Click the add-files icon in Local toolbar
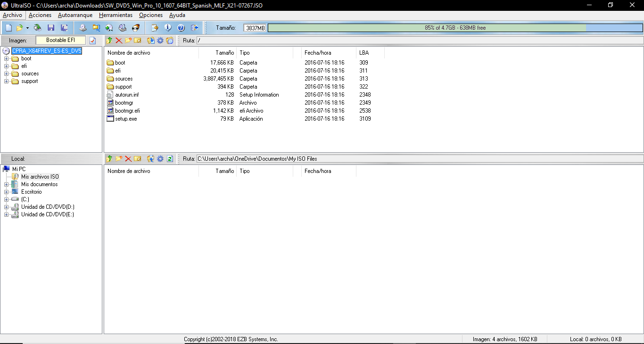Image resolution: width=644 pixels, height=344 pixels. [x=151, y=159]
